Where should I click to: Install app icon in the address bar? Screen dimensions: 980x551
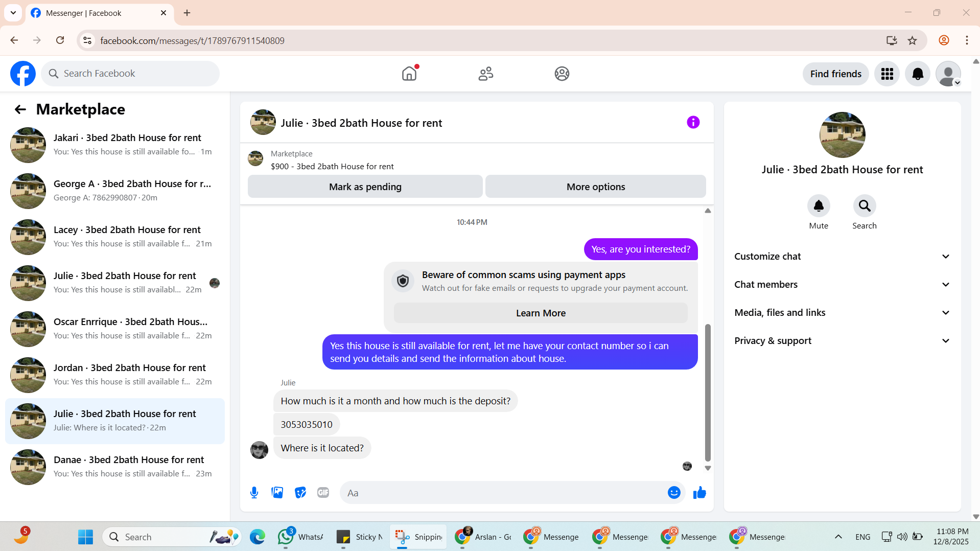point(892,40)
